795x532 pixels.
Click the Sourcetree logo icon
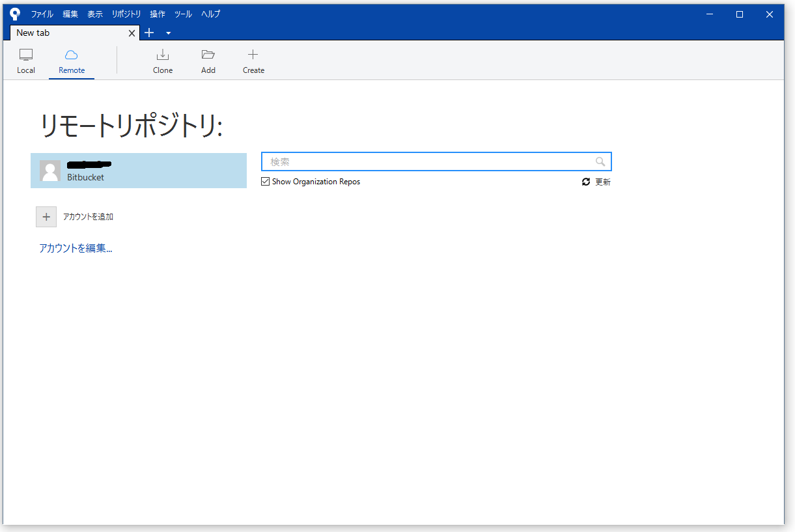click(x=14, y=13)
